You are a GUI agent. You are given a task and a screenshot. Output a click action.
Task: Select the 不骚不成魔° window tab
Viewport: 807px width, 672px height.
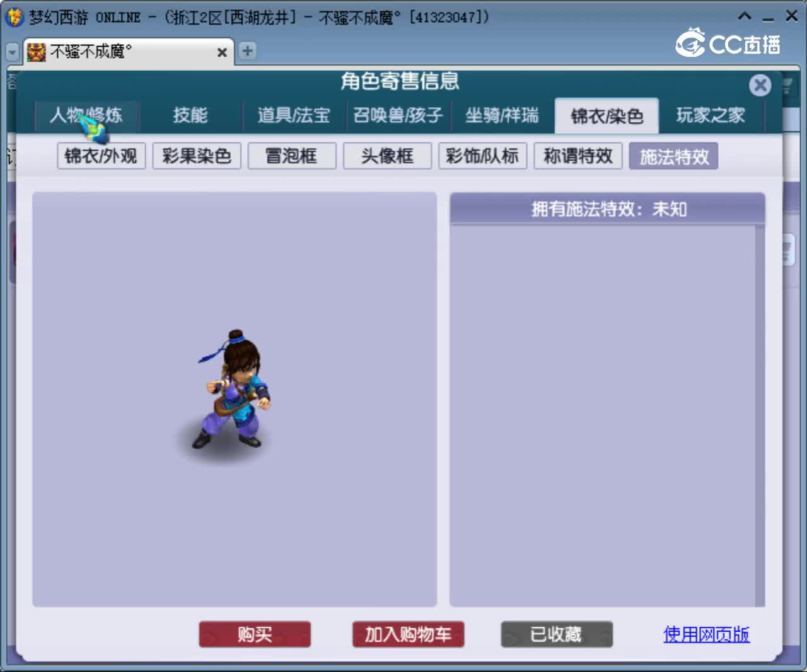pyautogui.click(x=129, y=52)
